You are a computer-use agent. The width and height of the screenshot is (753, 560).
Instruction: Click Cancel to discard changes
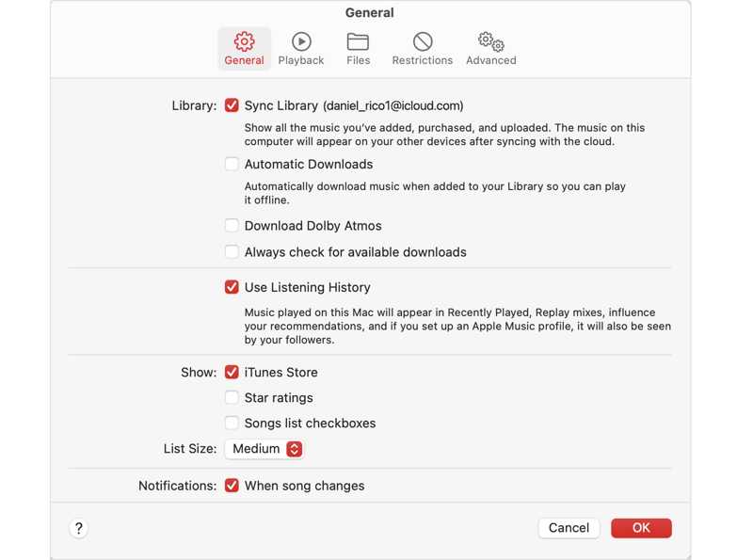[569, 527]
